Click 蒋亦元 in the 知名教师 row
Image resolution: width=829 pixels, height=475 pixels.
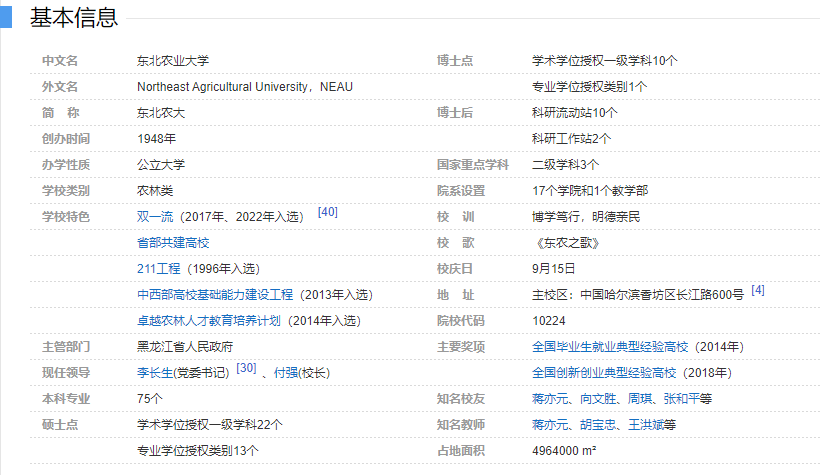[550, 425]
